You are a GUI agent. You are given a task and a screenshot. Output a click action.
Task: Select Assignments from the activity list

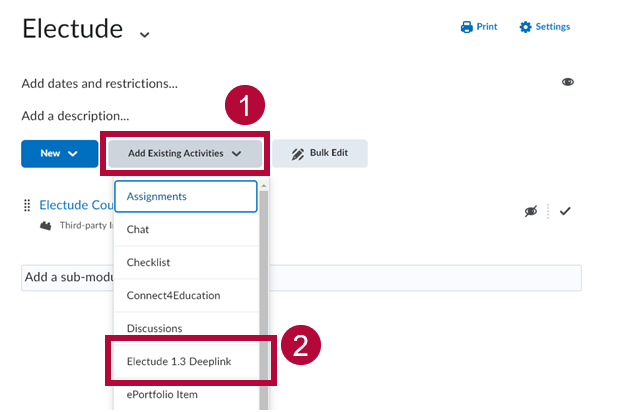[x=186, y=197]
